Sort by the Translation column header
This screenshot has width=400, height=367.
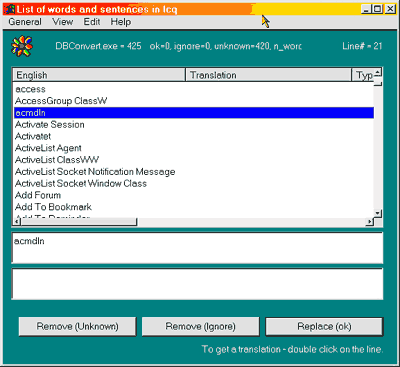[269, 75]
